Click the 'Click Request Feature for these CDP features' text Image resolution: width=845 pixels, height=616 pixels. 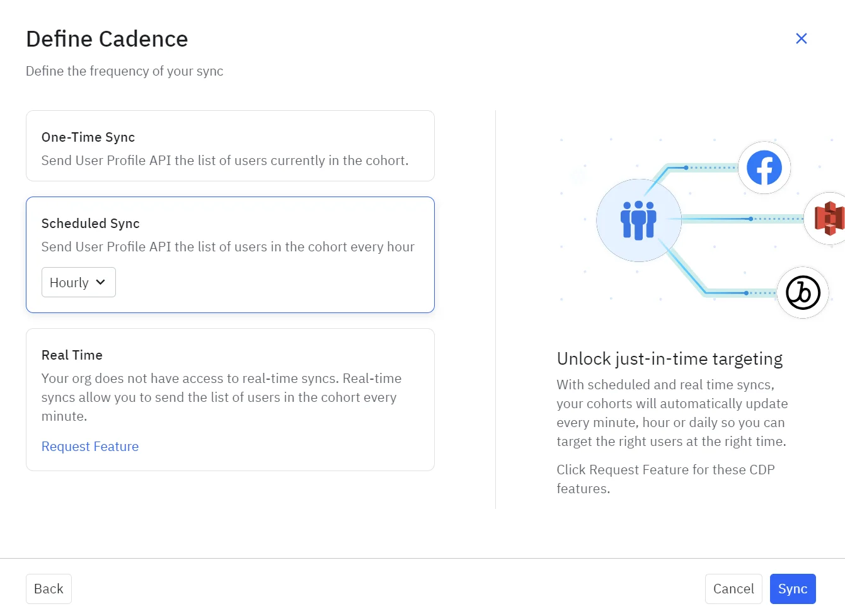point(665,479)
